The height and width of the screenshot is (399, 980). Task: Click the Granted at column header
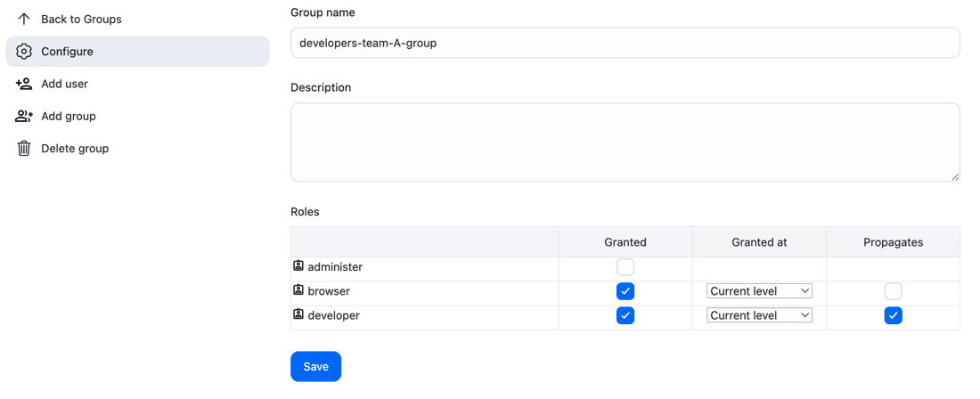(x=759, y=241)
